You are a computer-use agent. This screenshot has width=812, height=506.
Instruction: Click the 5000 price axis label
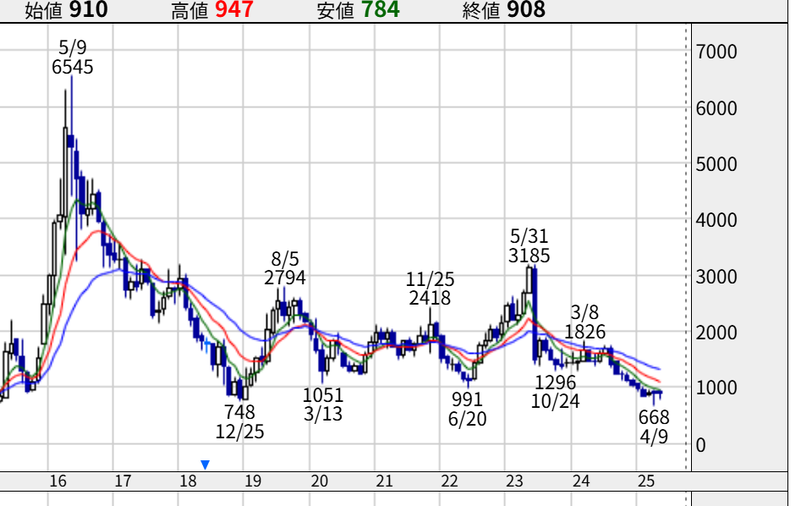(x=716, y=164)
